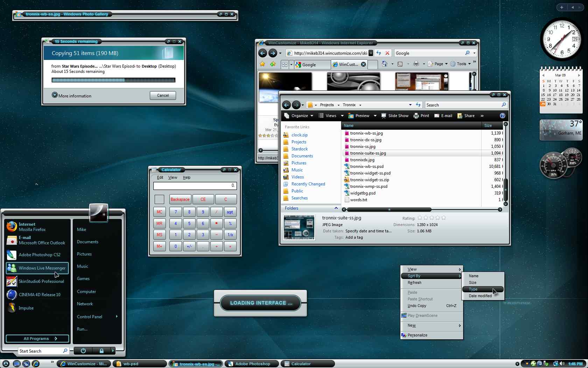Collapse the Folders pane chevron in Explorer
Screen dimensions: 588x368
click(336, 208)
